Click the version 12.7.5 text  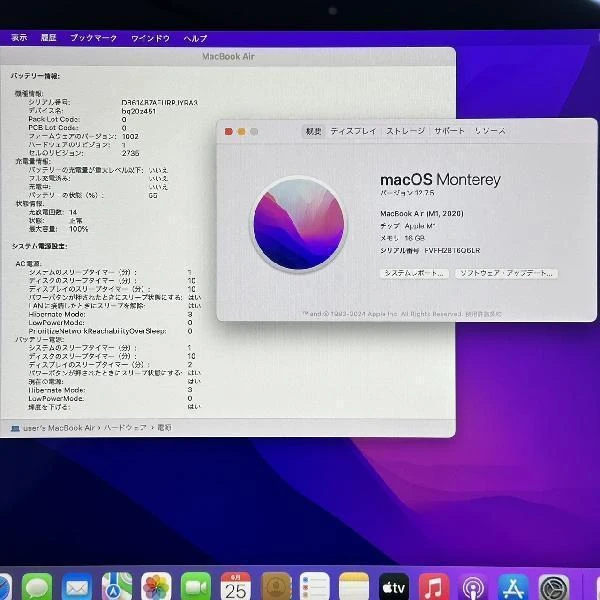(x=407, y=193)
